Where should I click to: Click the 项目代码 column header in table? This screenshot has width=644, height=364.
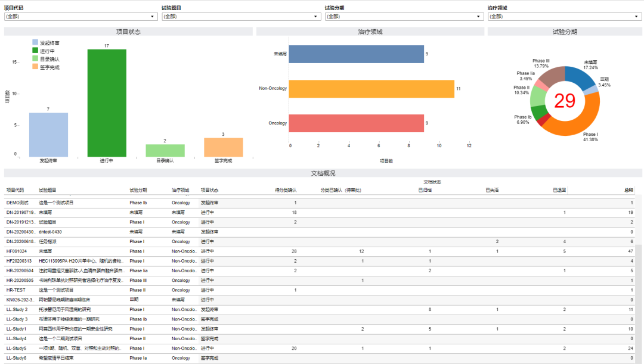[15, 190]
